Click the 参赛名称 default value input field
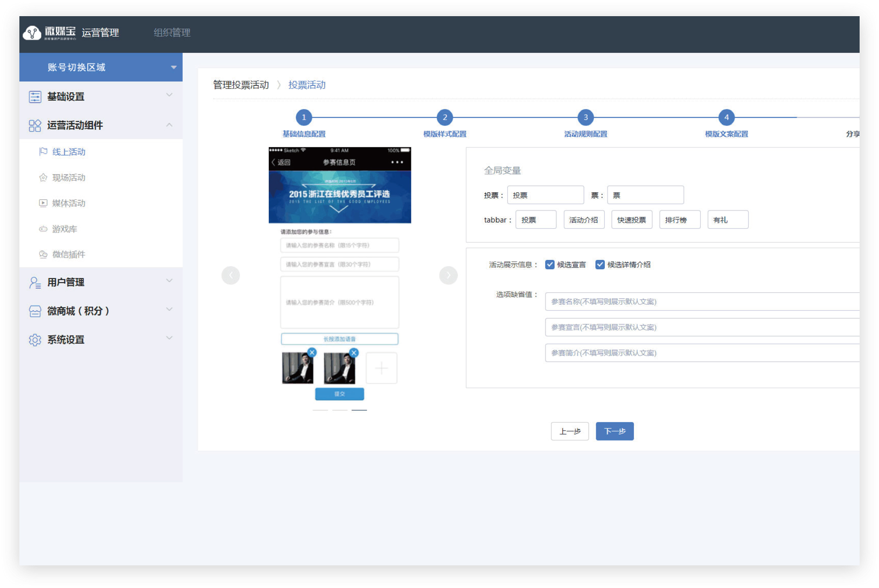The image size is (879, 588). pos(700,302)
